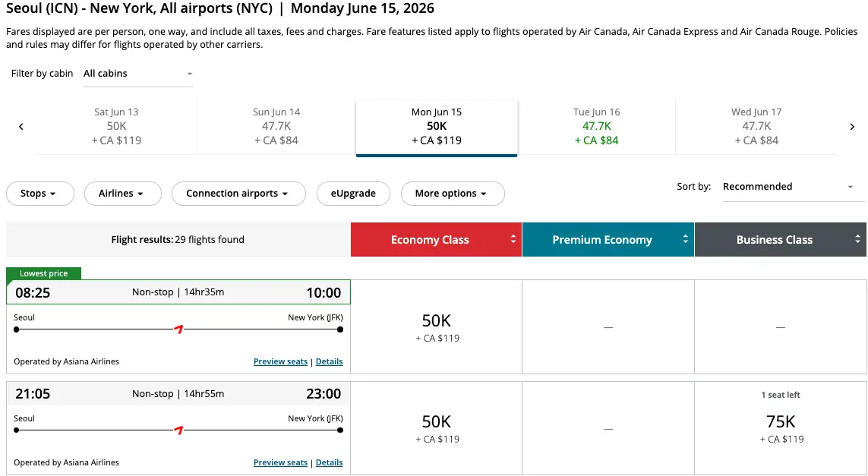Go to previous dates with left arrow

click(x=21, y=127)
